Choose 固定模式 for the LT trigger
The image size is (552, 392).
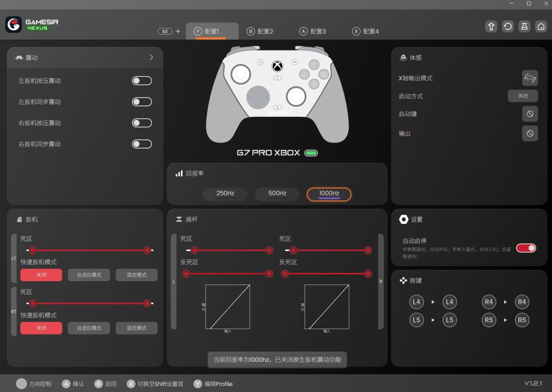[x=137, y=275]
